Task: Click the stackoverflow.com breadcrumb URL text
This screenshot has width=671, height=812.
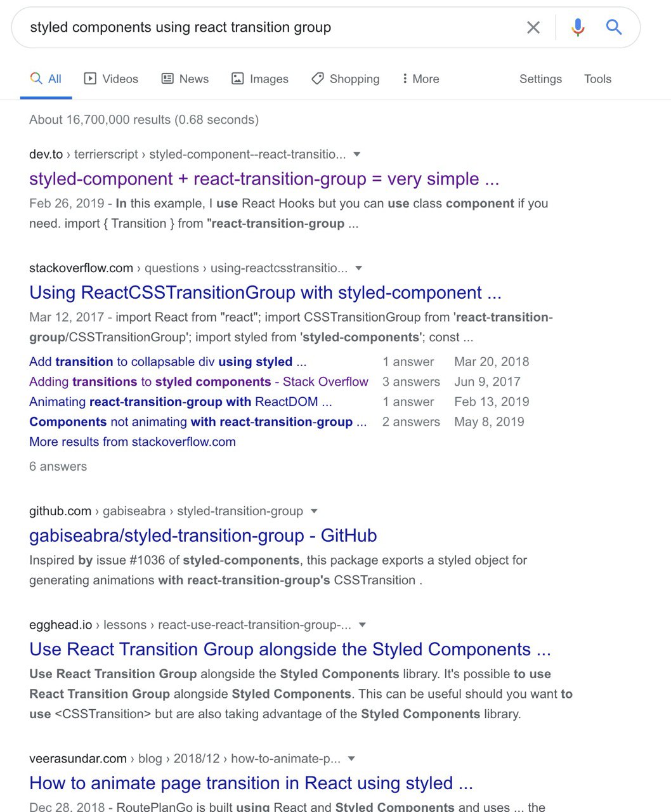Action: click(188, 268)
